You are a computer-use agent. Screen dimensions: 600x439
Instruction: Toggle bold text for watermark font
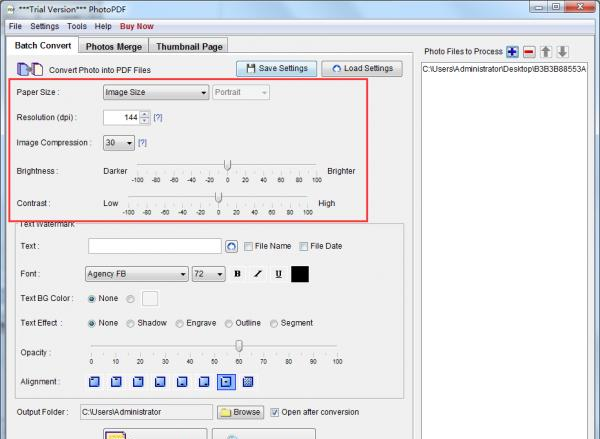point(238,274)
